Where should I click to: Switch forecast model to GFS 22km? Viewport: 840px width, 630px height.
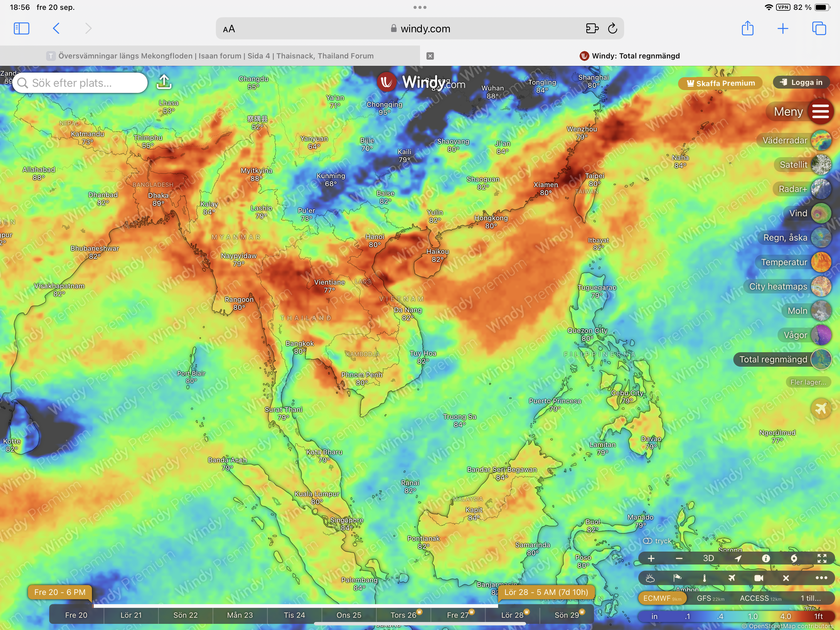710,598
